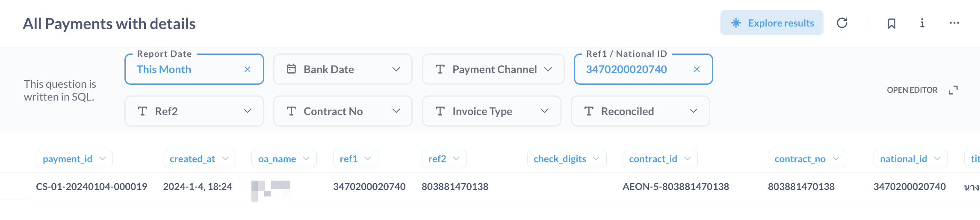Viewport: 980px width, 220px height.
Task: Clear the Report Date filter
Action: pos(248,69)
